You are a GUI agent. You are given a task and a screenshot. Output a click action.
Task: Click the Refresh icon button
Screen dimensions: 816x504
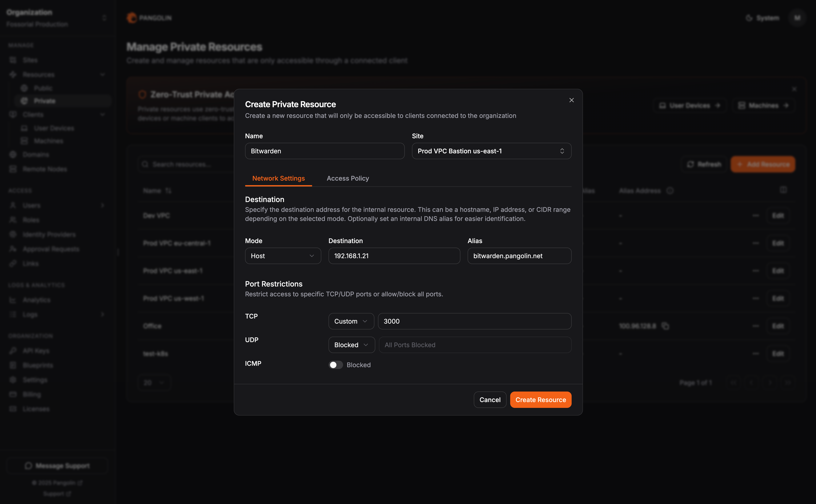click(690, 164)
